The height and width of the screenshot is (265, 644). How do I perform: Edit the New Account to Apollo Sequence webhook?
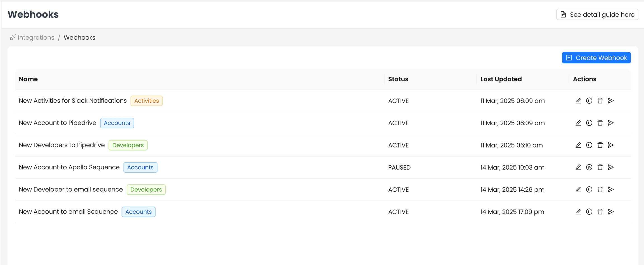(x=578, y=167)
